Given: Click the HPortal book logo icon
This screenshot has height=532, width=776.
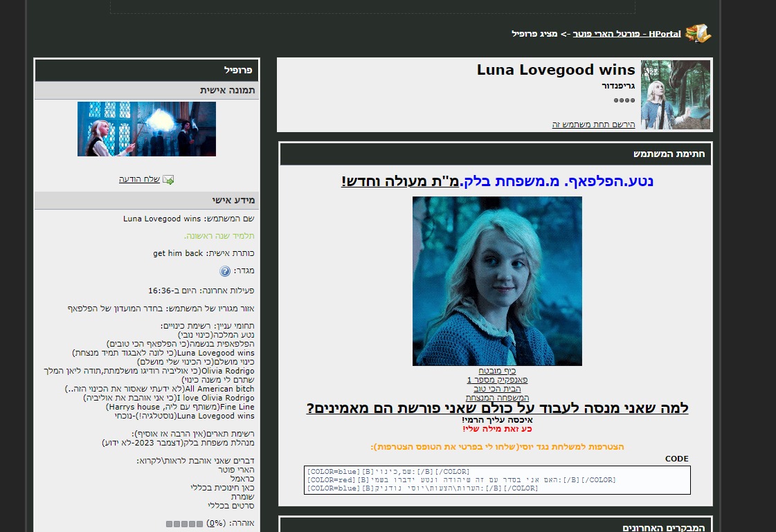Looking at the screenshot, I should point(698,33).
